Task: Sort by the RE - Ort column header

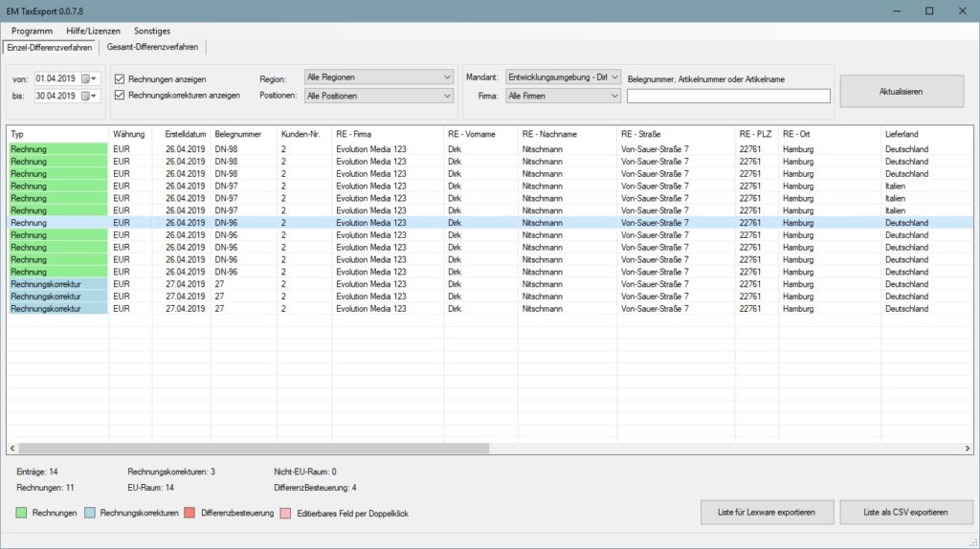Action: pos(830,134)
